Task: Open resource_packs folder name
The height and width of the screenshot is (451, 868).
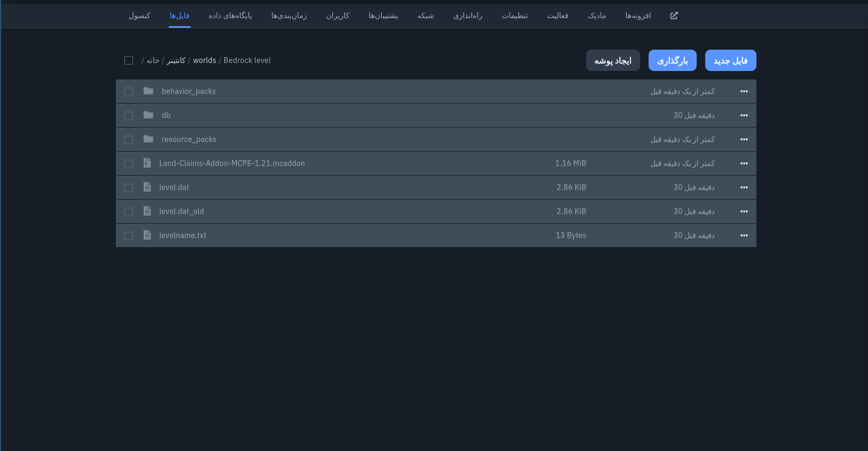Action: (189, 139)
